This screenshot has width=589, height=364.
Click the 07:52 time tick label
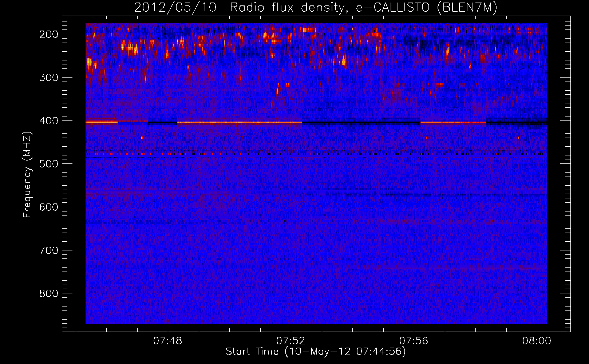pos(291,341)
